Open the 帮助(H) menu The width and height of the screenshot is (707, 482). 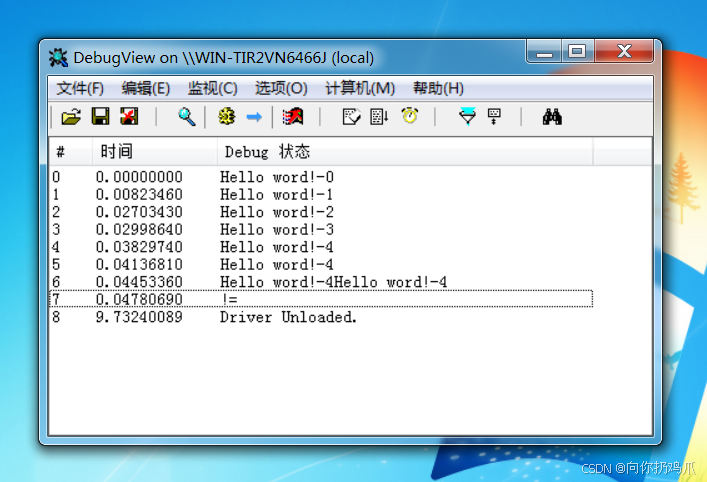click(438, 88)
